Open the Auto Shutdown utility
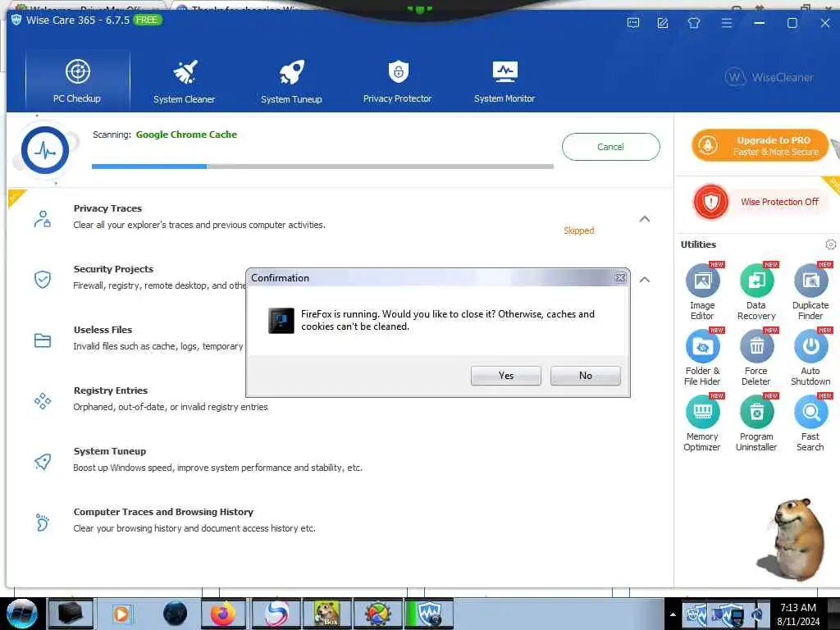This screenshot has width=840, height=630. (x=810, y=358)
